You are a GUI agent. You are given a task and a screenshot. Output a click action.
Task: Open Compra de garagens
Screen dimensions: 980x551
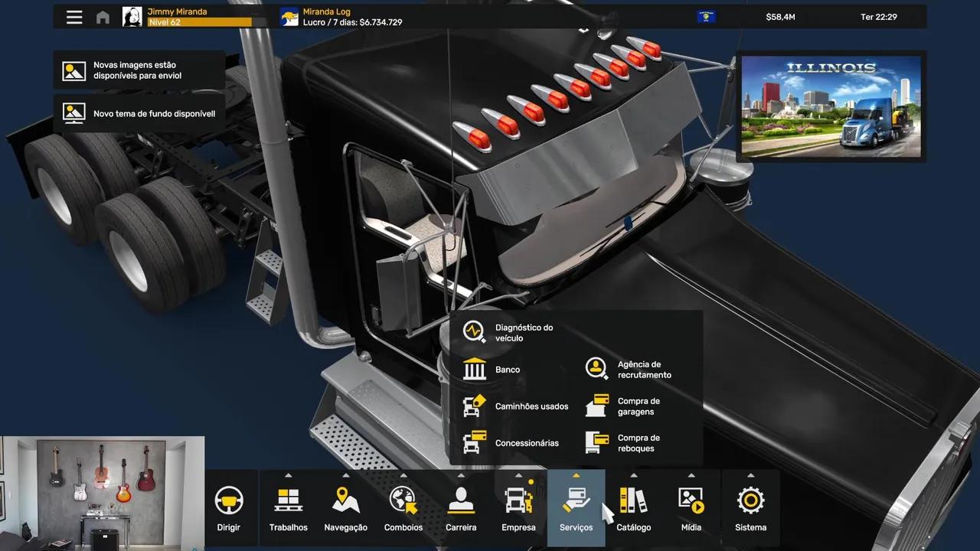point(622,406)
